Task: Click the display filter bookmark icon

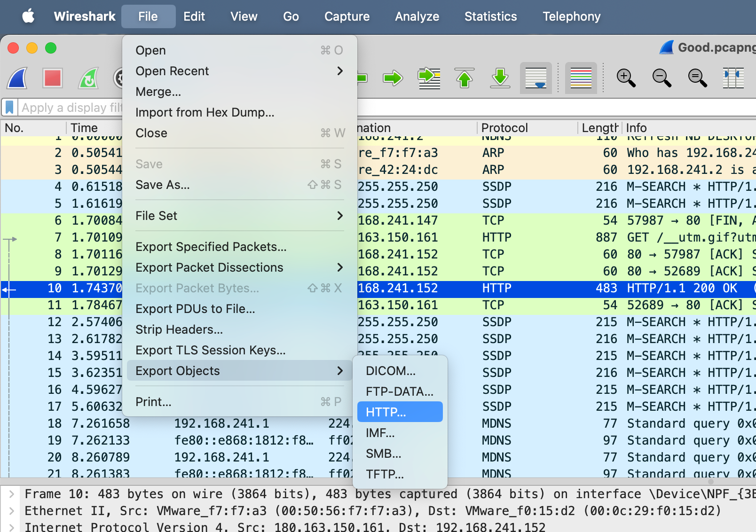Action: click(x=9, y=108)
